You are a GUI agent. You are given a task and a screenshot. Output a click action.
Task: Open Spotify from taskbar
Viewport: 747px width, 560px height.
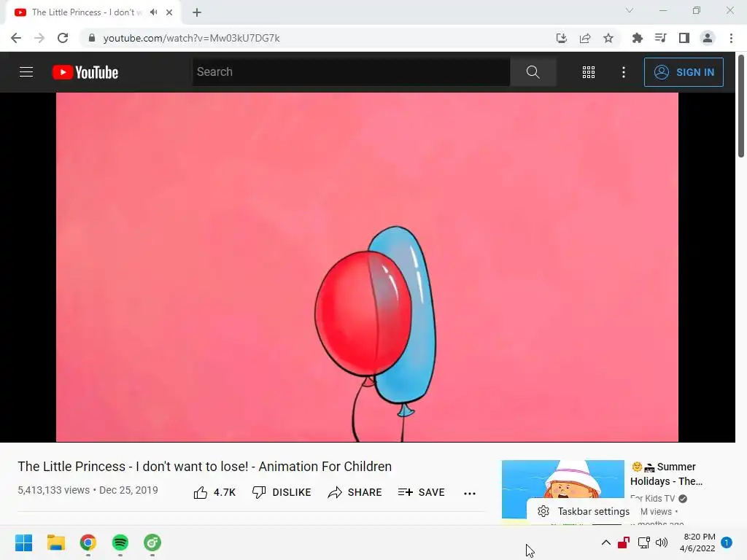(120, 542)
